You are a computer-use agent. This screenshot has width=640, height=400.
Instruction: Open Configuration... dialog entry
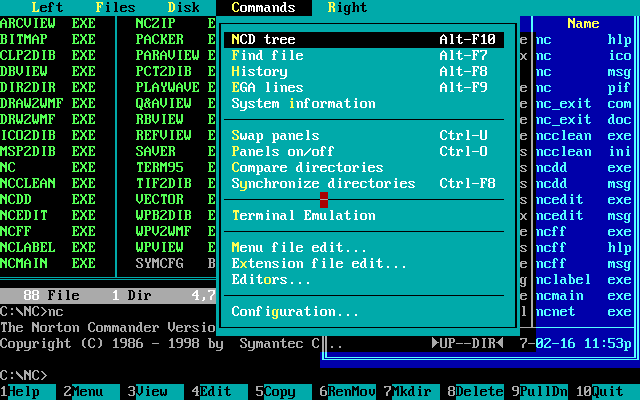click(364, 312)
